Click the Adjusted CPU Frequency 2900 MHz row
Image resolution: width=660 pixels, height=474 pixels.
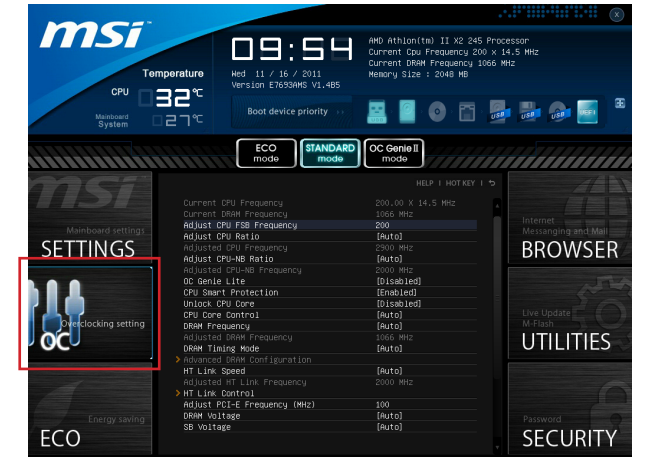(x=330, y=248)
